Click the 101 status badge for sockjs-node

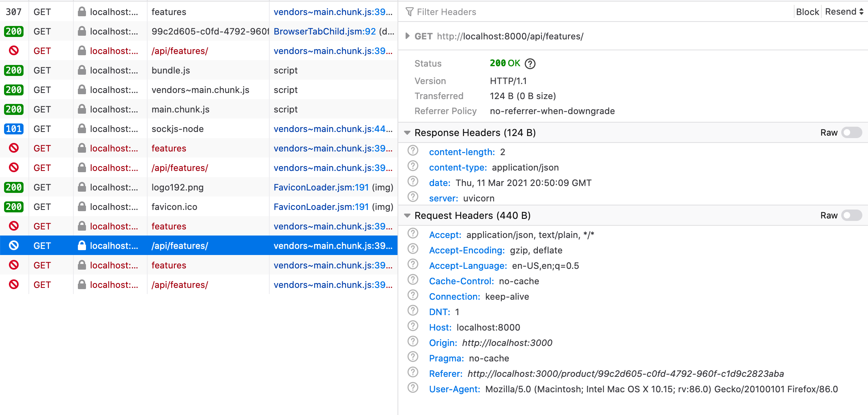pos(14,129)
